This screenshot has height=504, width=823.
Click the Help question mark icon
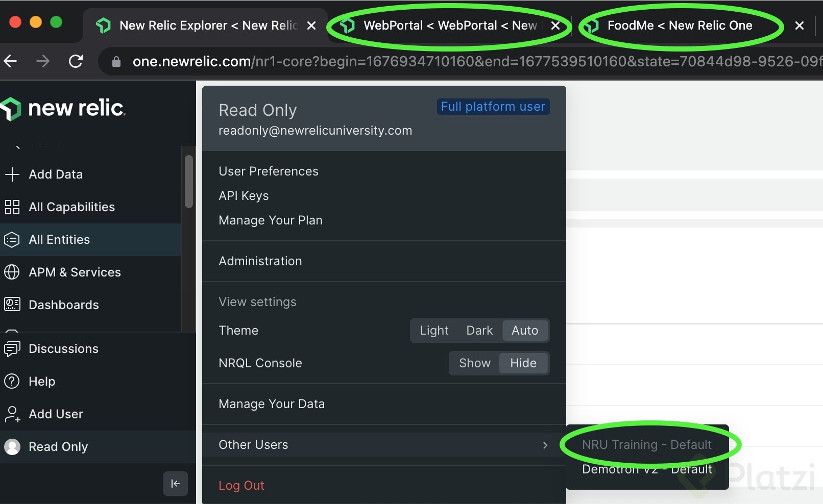pyautogui.click(x=12, y=382)
